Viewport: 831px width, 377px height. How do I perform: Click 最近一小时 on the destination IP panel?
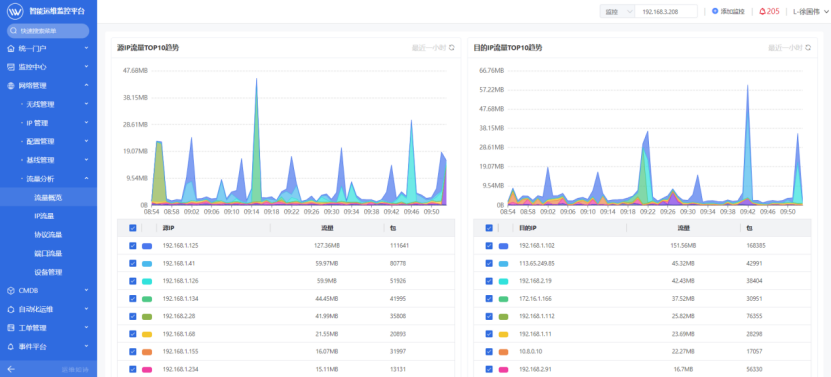(785, 48)
